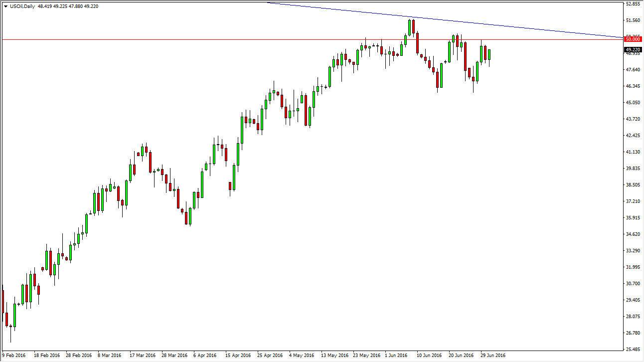The width and height of the screenshot is (644, 362).
Task: Click the peak red candle above 51.560
Action: 415,27
